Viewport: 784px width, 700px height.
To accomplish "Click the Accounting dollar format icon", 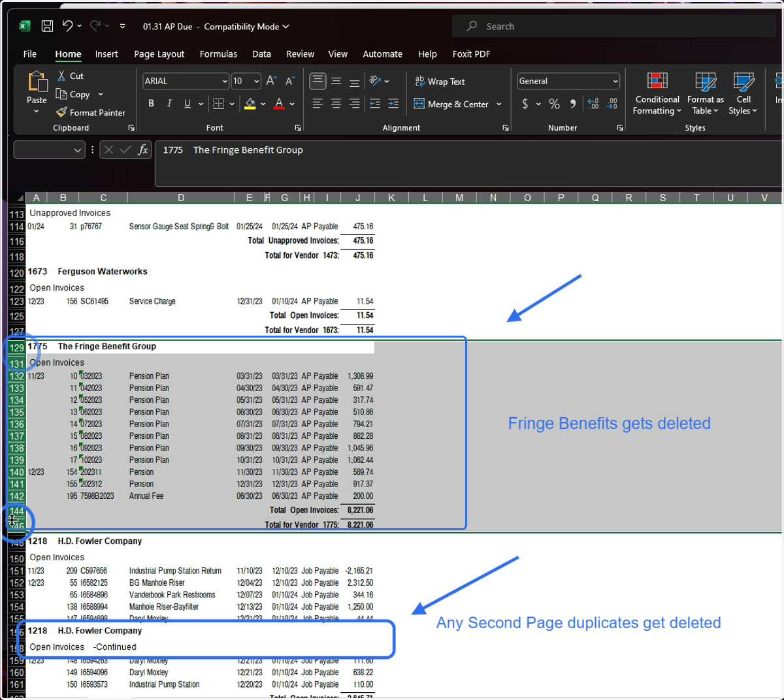I will [525, 104].
